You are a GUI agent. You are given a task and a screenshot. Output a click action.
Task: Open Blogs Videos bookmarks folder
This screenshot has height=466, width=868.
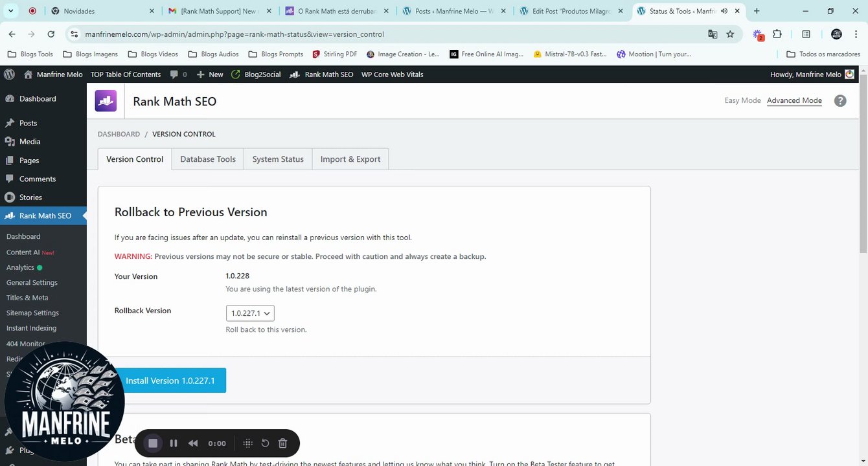coord(153,54)
